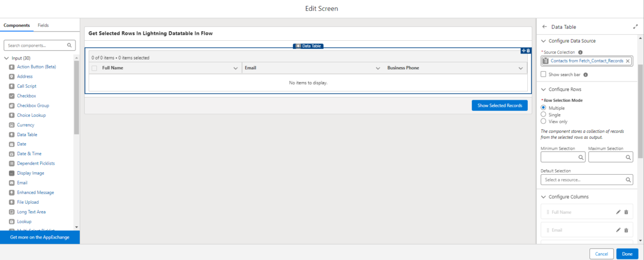The width and height of the screenshot is (644, 260).
Task: Delete the Data Table component using trash icon
Action: [x=528, y=51]
